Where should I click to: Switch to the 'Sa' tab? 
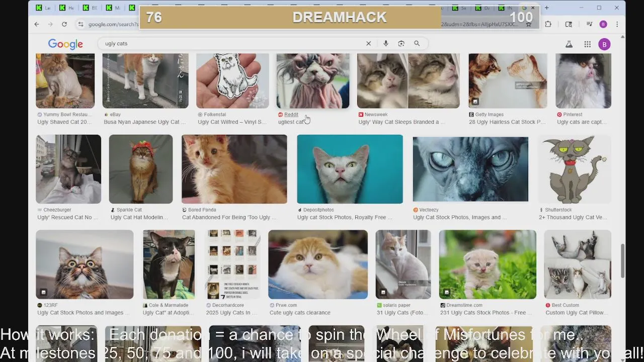[x=459, y=8]
